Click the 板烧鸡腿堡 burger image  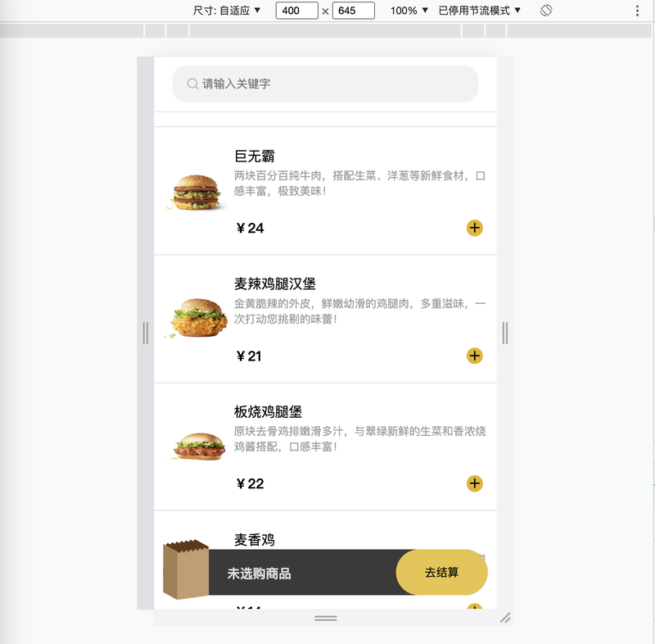tap(197, 447)
